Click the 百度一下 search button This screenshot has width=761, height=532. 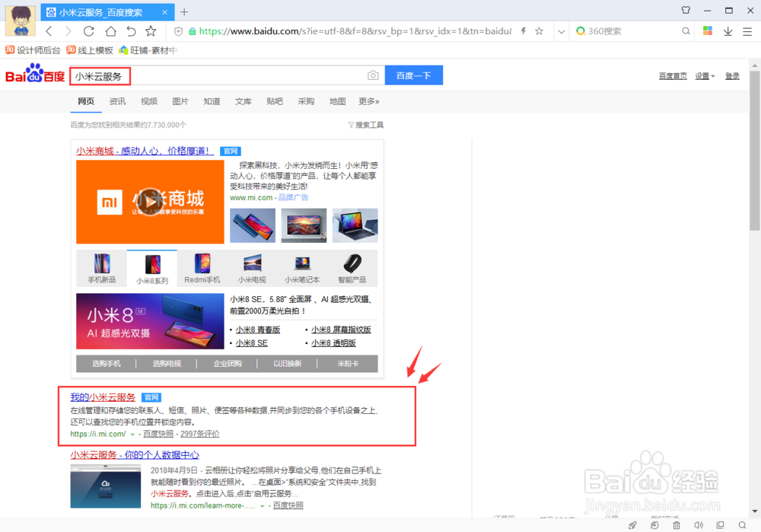(x=414, y=75)
